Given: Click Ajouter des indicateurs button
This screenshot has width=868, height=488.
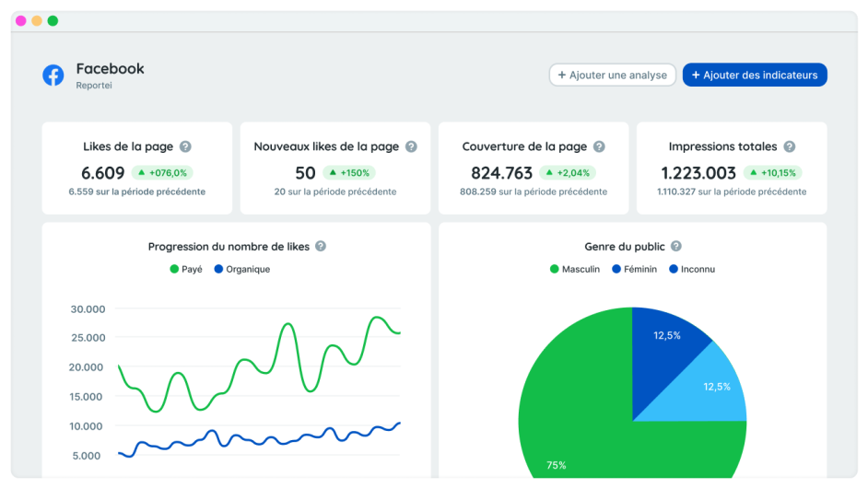Looking at the screenshot, I should 755,76.
